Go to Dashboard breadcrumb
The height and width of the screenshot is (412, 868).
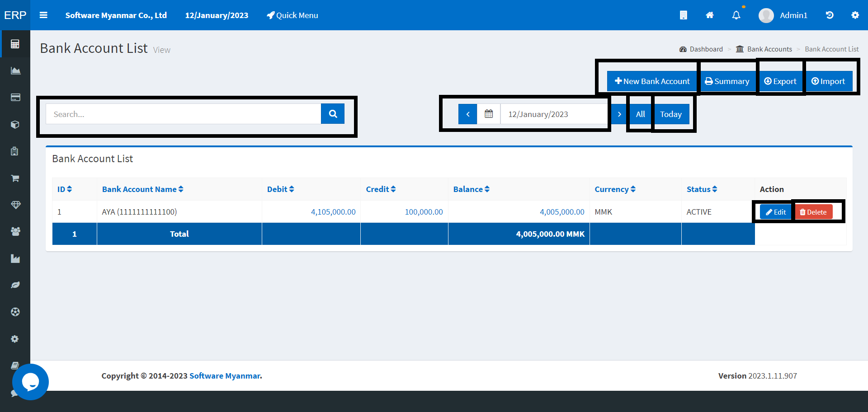(x=701, y=49)
